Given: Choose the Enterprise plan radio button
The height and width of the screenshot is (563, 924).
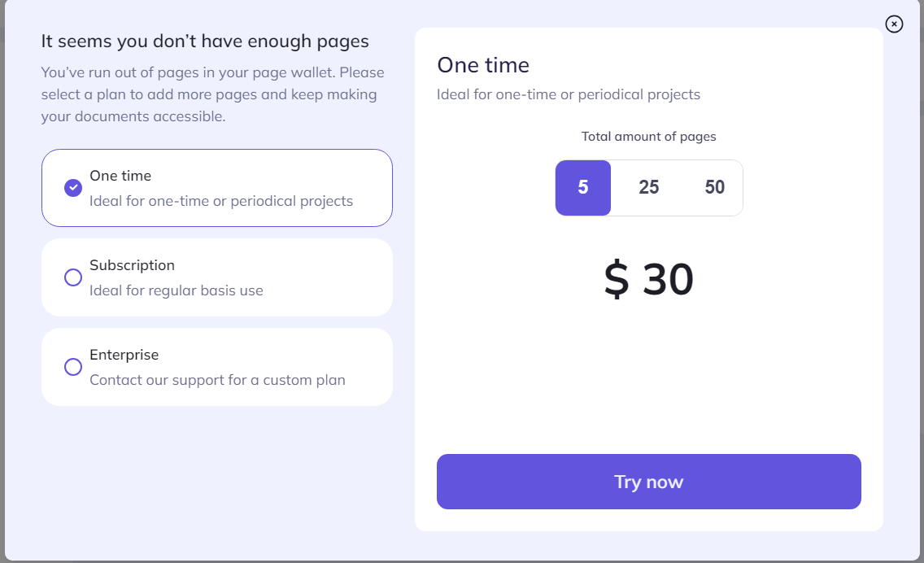Looking at the screenshot, I should pyautogui.click(x=72, y=366).
